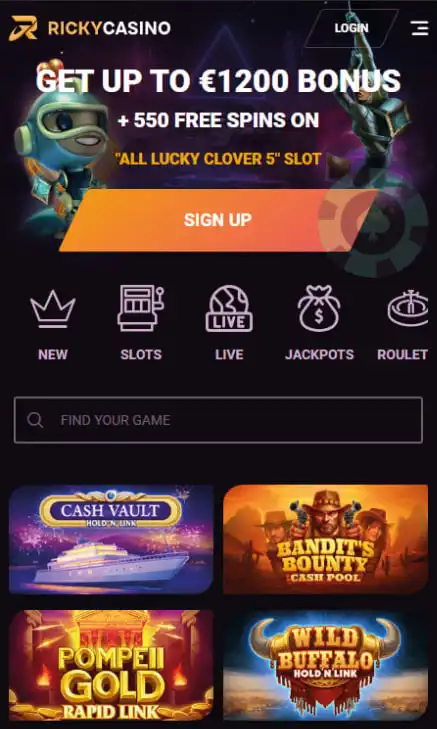The height and width of the screenshot is (729, 437).
Task: Play the Wild Buffalo Hold'n'Link game
Action: (x=325, y=665)
